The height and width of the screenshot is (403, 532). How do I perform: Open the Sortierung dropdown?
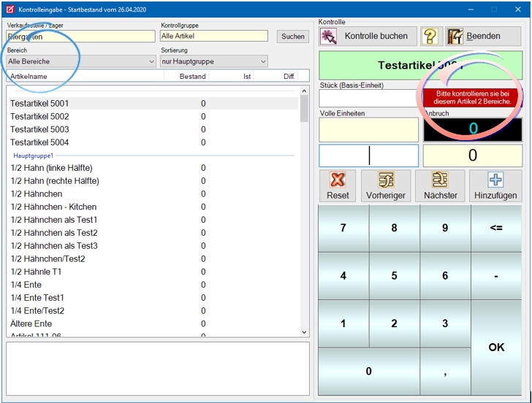[x=263, y=62]
